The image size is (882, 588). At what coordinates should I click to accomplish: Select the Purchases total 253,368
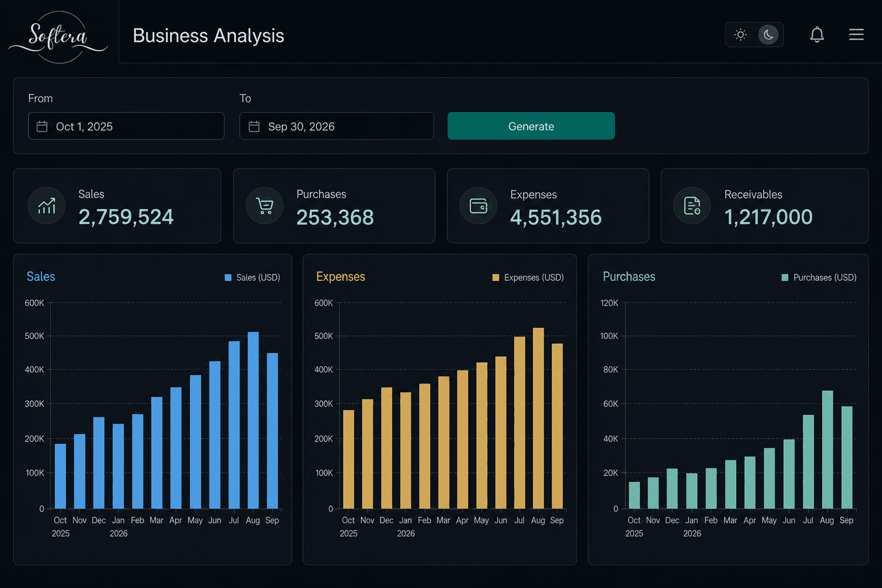[335, 218]
